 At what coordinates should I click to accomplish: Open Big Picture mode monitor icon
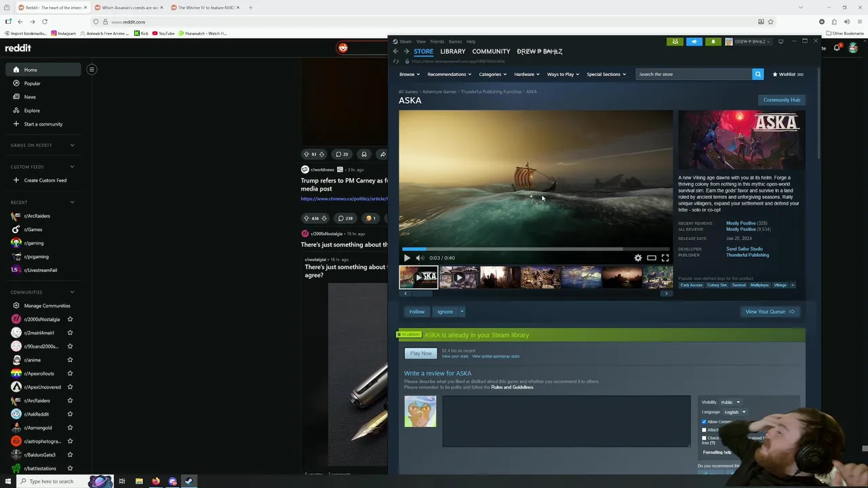(781, 41)
